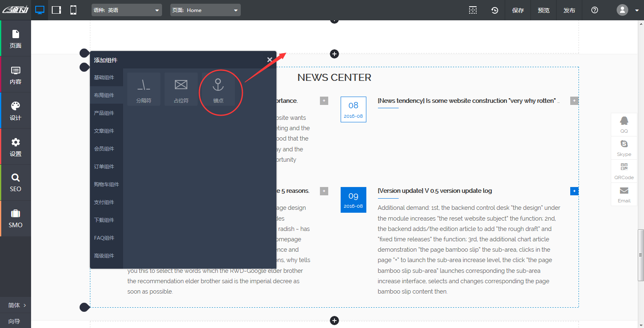Image resolution: width=644 pixels, height=328 pixels.
Task: Click the 保存 save button
Action: click(518, 10)
